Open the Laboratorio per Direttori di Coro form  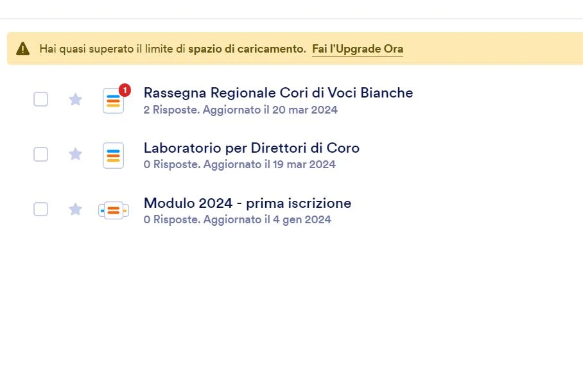click(252, 148)
